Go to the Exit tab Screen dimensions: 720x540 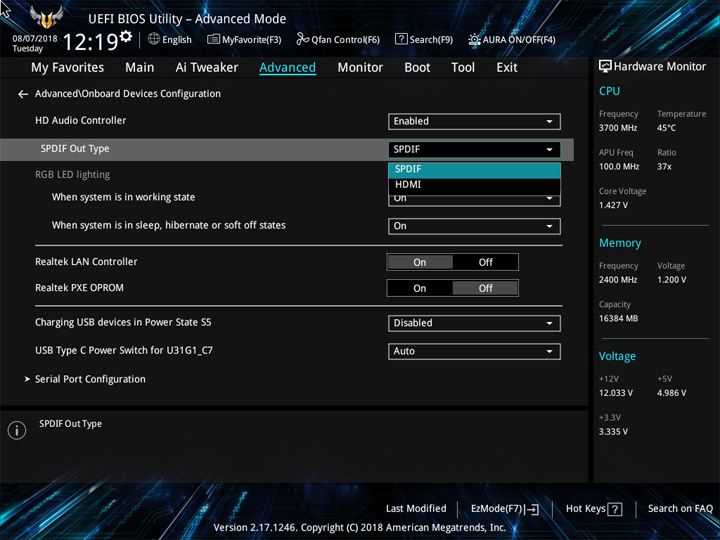[x=507, y=68]
